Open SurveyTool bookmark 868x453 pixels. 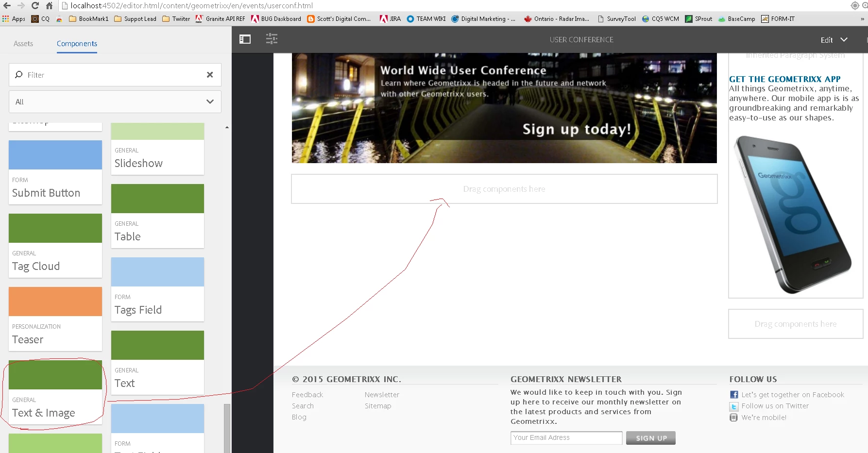616,19
